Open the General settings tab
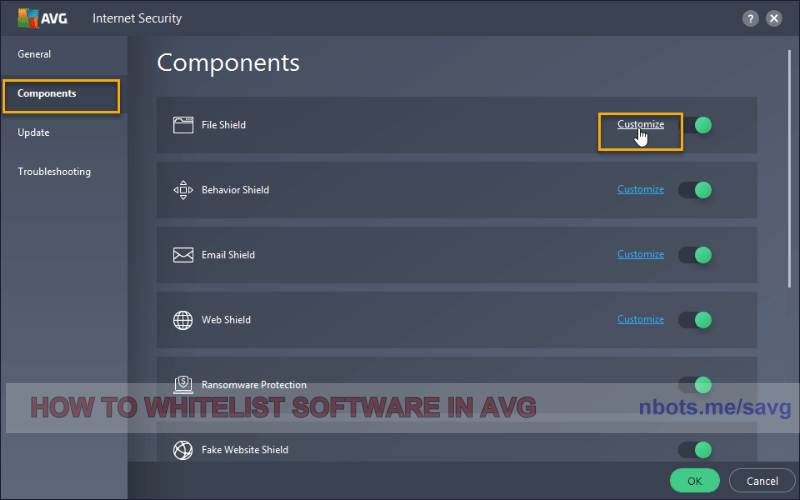Image resolution: width=800 pixels, height=500 pixels. [x=64, y=54]
